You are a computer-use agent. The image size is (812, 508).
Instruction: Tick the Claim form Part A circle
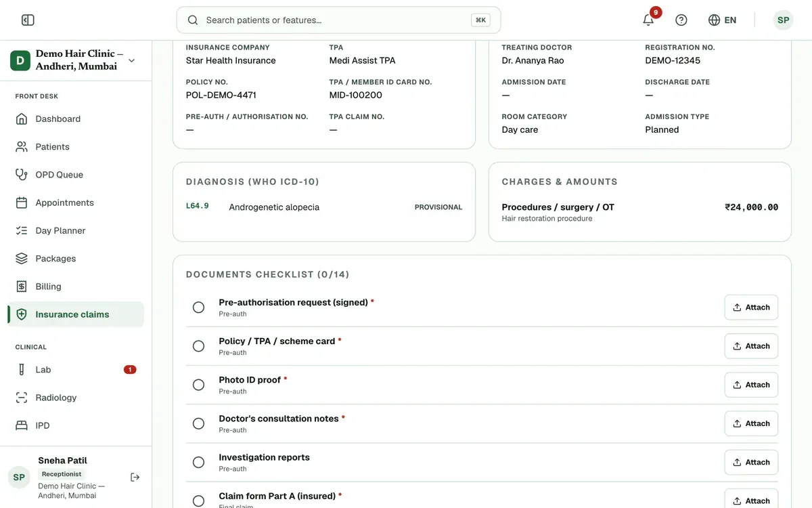(x=198, y=501)
